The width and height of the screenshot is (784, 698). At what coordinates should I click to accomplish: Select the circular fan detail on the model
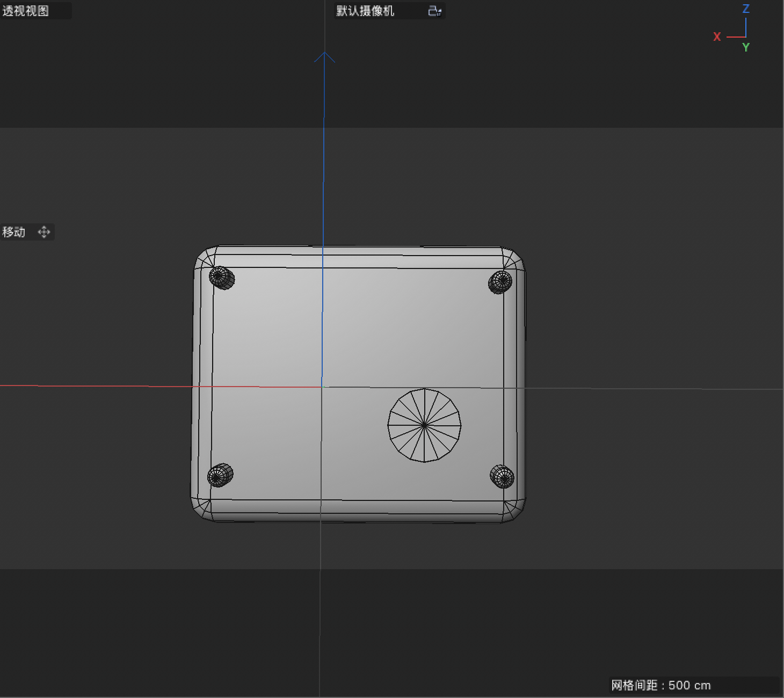point(424,424)
